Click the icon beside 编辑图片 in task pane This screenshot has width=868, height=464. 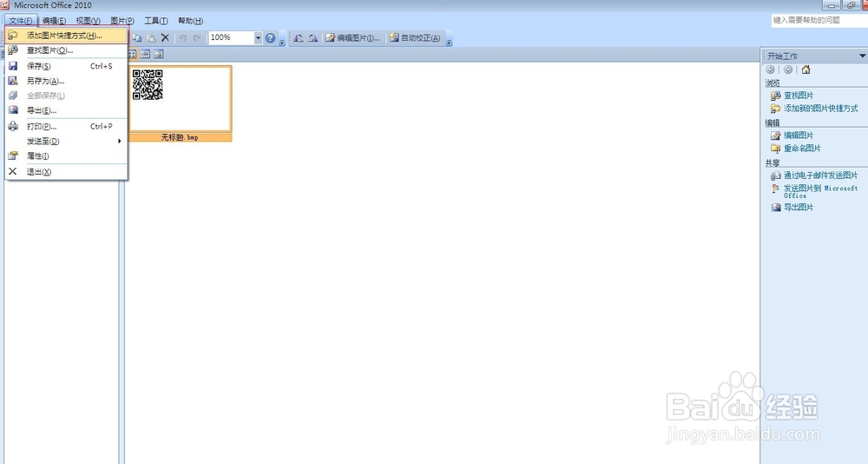pos(775,136)
